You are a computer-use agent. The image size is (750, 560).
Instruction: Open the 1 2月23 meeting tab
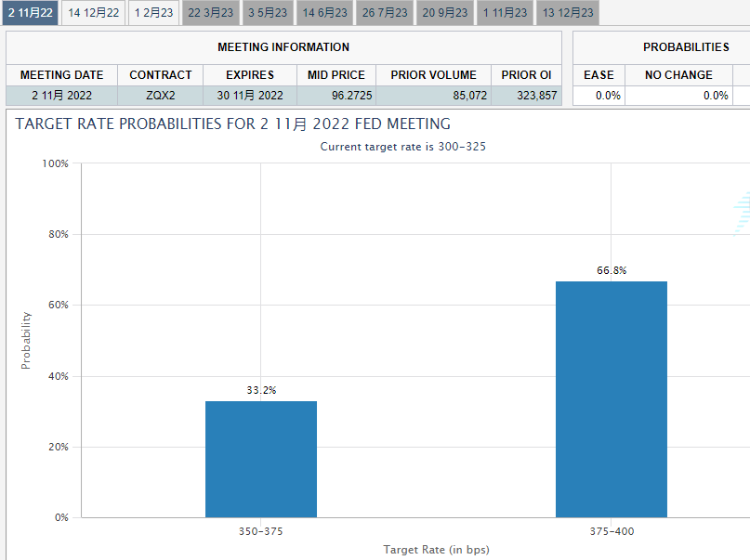(153, 13)
